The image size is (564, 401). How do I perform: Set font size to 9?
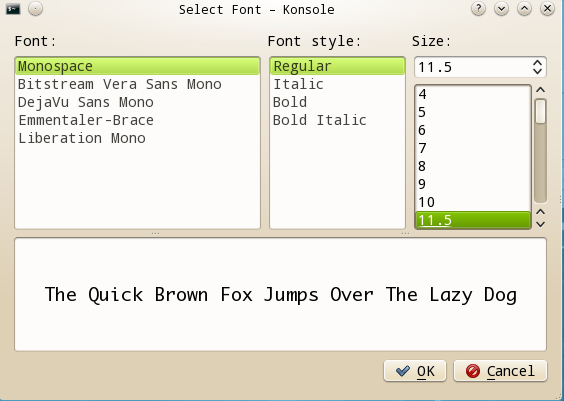(x=473, y=184)
